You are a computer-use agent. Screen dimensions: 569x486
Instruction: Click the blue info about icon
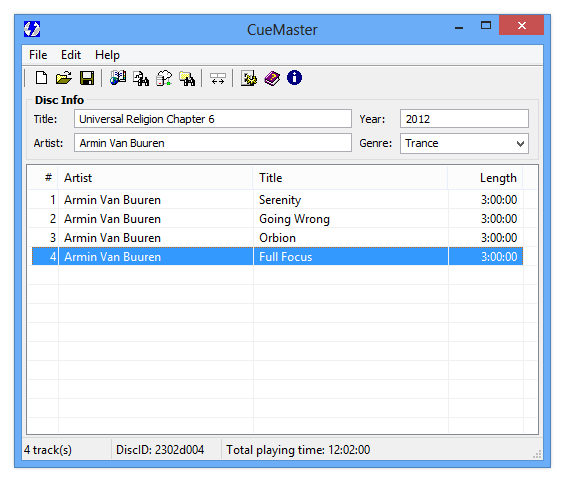294,78
